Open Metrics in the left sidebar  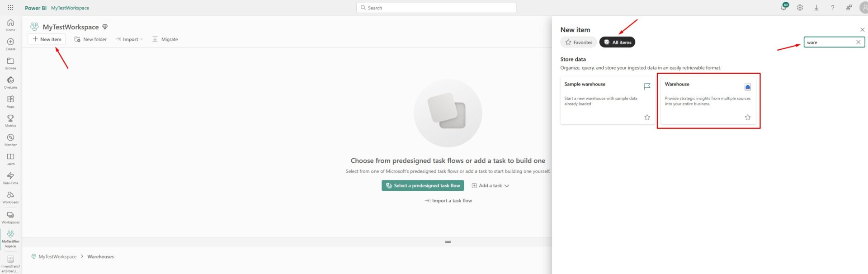click(10, 121)
